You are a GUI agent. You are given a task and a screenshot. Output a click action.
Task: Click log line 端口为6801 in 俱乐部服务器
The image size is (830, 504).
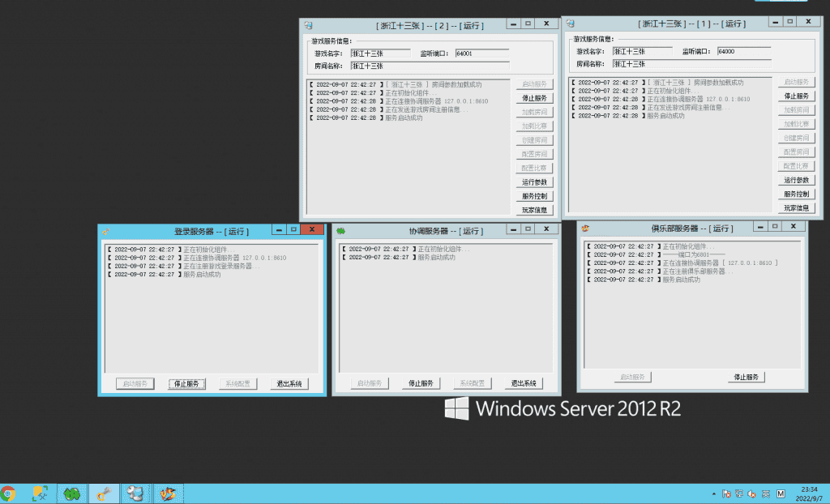(x=657, y=254)
